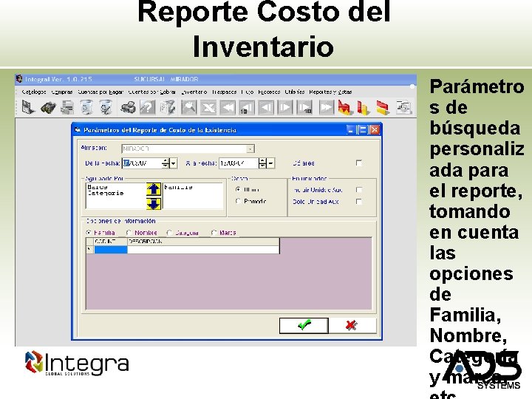
Task: Accept with the green checkmark button
Action: (304, 326)
